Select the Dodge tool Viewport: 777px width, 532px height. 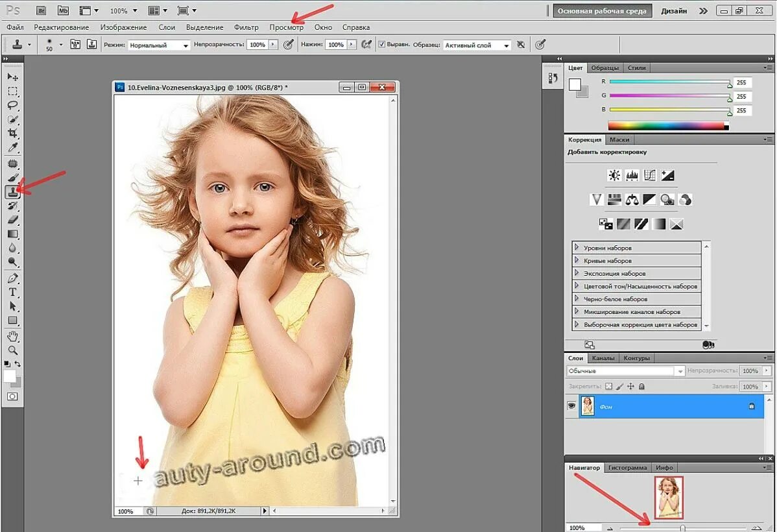tap(12, 261)
